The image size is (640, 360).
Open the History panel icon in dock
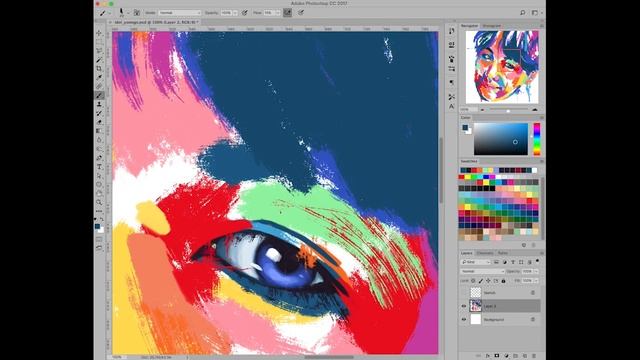coord(451,31)
